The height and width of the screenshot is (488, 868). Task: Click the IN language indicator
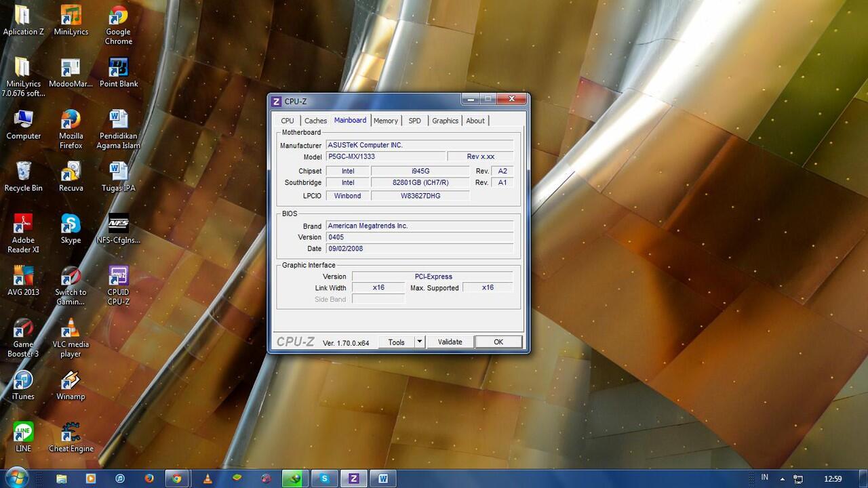point(765,478)
